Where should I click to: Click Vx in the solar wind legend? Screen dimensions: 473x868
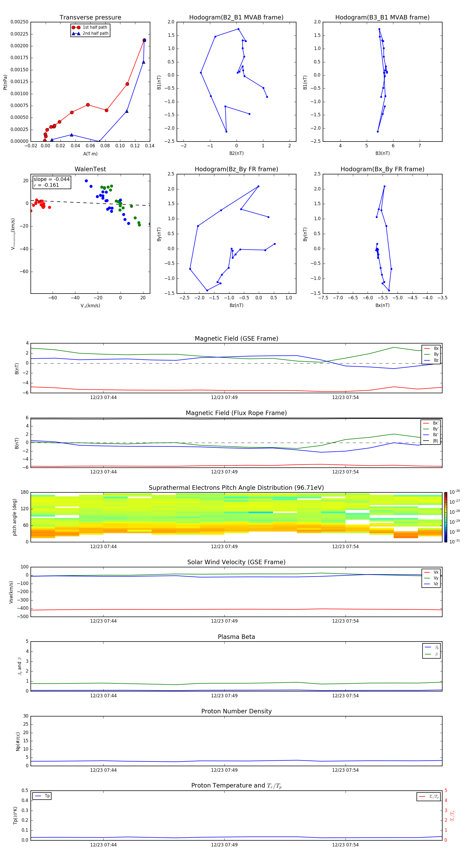[431, 573]
